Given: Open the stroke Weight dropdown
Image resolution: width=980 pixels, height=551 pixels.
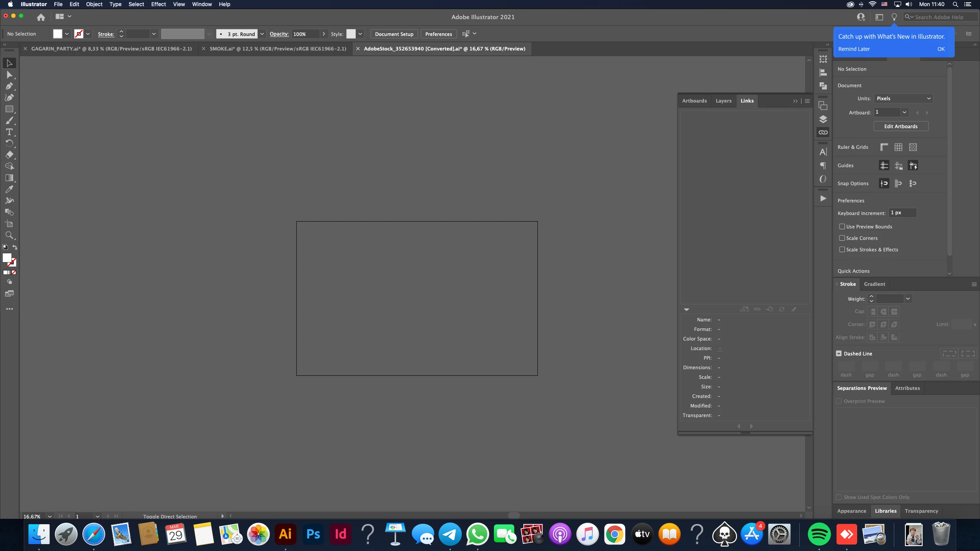Looking at the screenshot, I should click(908, 298).
